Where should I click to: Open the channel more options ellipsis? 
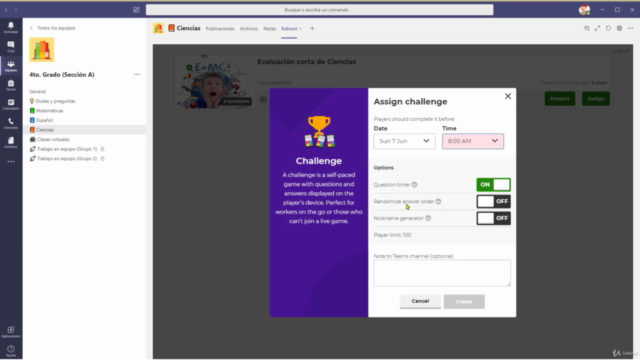631,28
